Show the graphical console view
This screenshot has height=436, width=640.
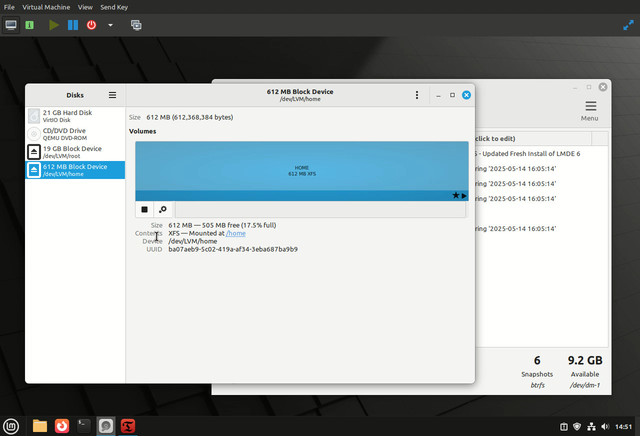(x=11, y=25)
